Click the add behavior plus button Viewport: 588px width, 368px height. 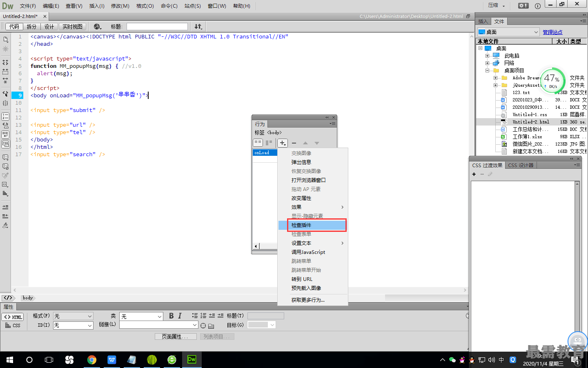283,143
